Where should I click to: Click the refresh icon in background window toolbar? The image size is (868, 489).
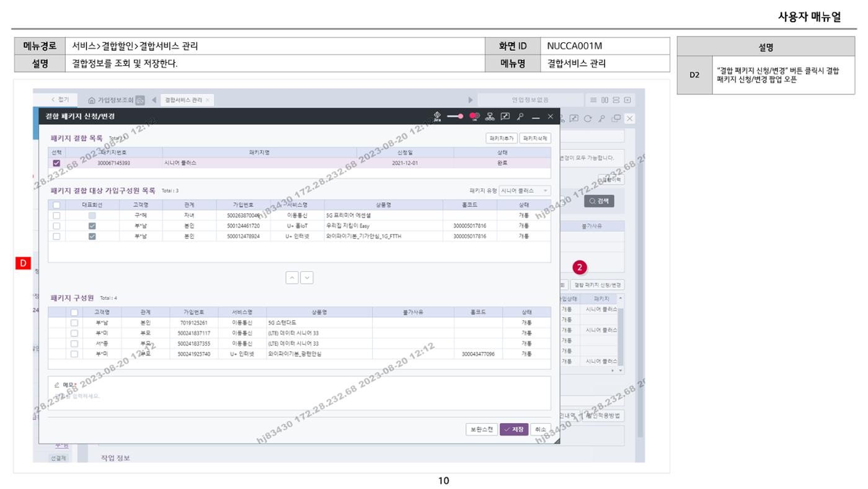pos(588,118)
